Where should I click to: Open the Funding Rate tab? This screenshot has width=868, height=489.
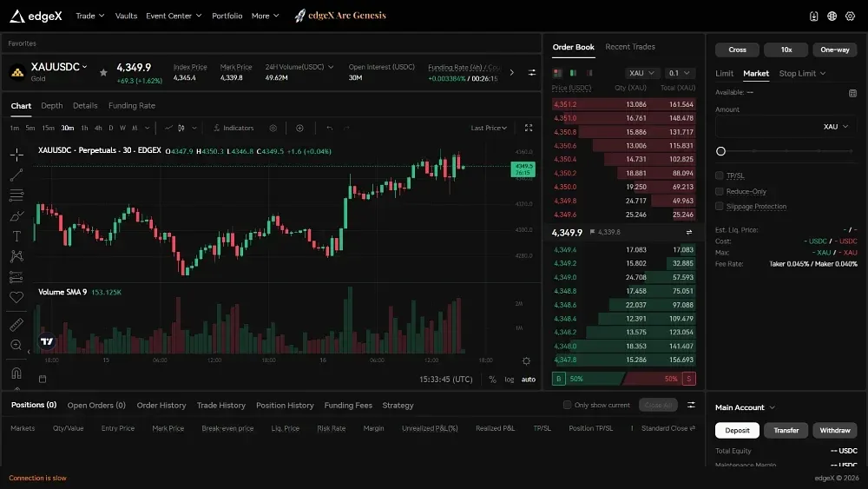pyautogui.click(x=132, y=106)
